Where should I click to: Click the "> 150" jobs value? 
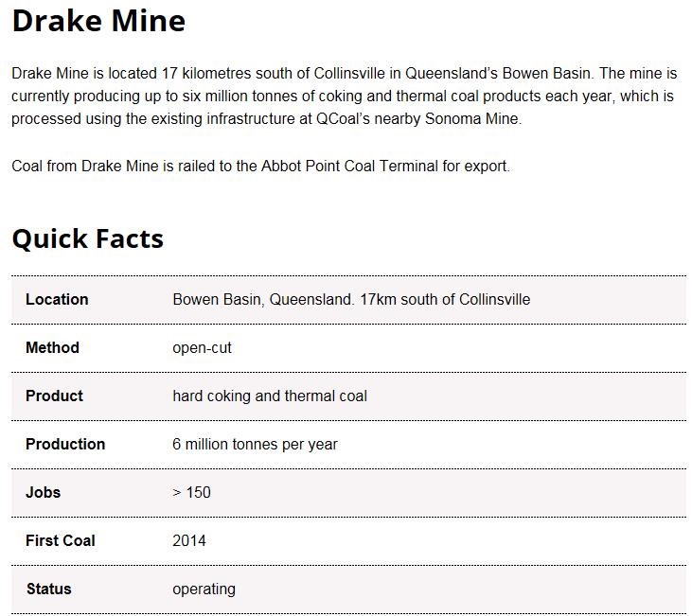[x=191, y=492]
